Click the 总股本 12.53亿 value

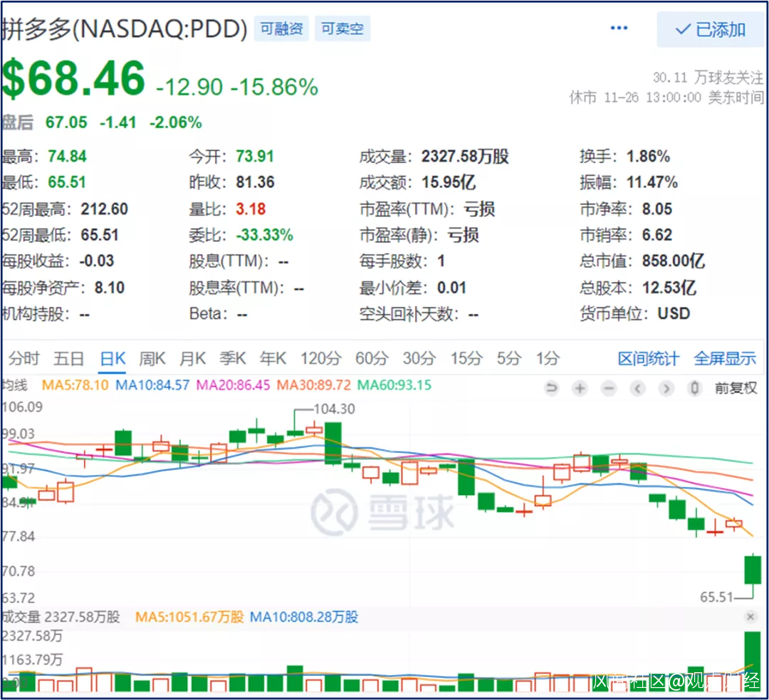click(669, 288)
